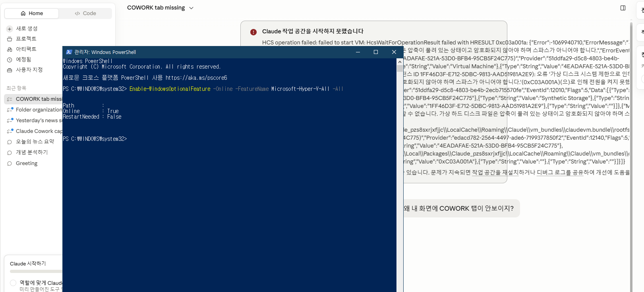Click the PowerShell scrollbar up arrow
The height and width of the screenshot is (292, 644).
click(x=400, y=61)
